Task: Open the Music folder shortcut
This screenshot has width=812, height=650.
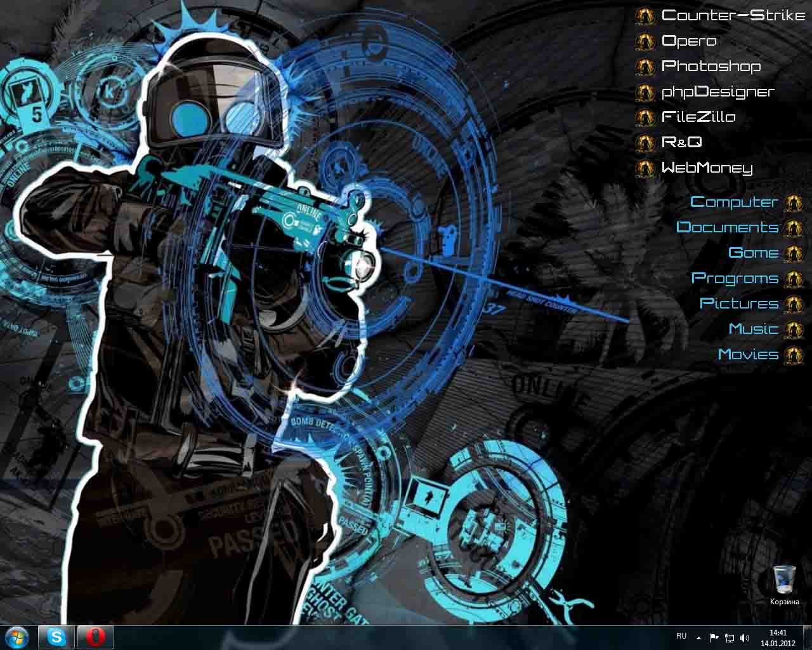Action: [753, 329]
